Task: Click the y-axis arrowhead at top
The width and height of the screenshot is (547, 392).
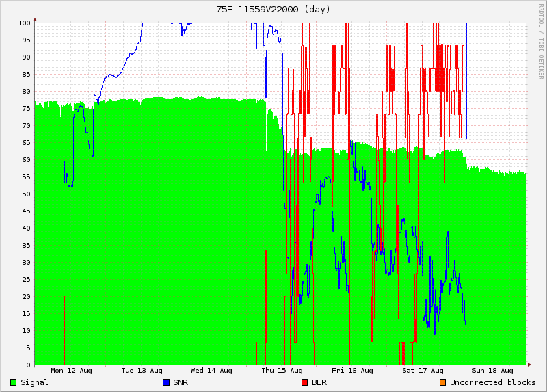Action: (x=35, y=20)
